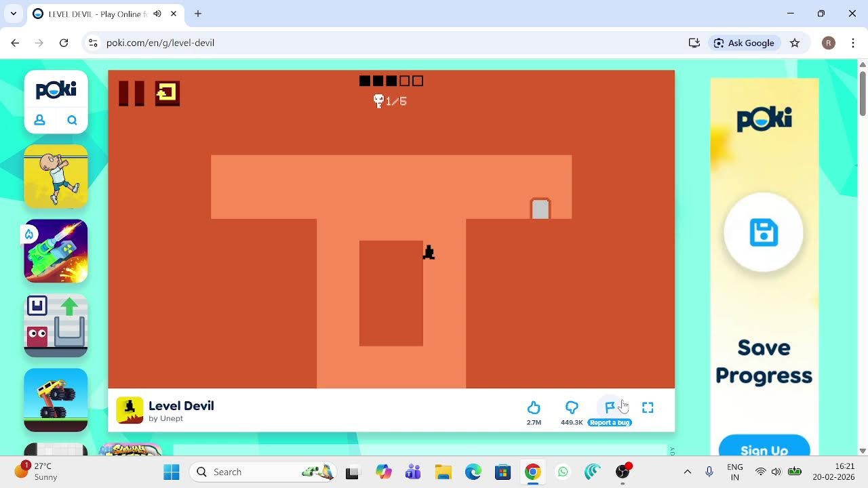Open the weather widget 27°C Sunny

(x=37, y=472)
